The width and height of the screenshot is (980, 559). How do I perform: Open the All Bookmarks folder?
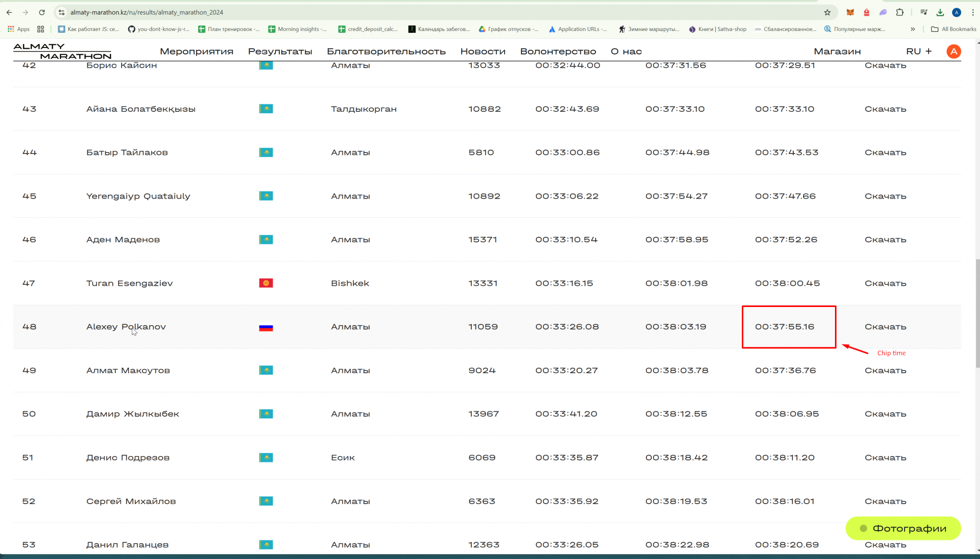tap(954, 29)
